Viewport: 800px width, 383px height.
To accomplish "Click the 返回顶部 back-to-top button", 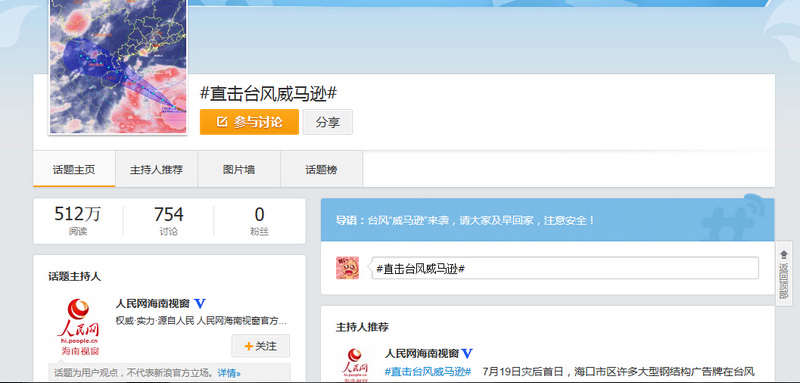I will pos(784,273).
